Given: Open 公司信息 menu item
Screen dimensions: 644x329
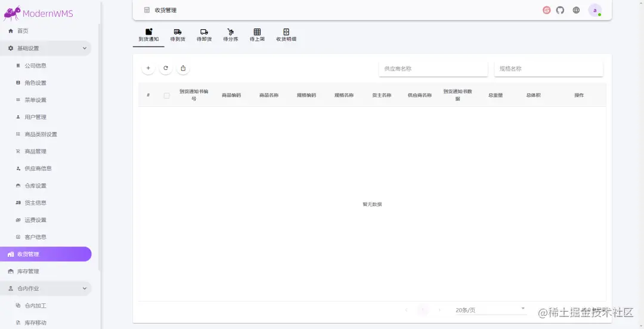Looking at the screenshot, I should pyautogui.click(x=45, y=66).
